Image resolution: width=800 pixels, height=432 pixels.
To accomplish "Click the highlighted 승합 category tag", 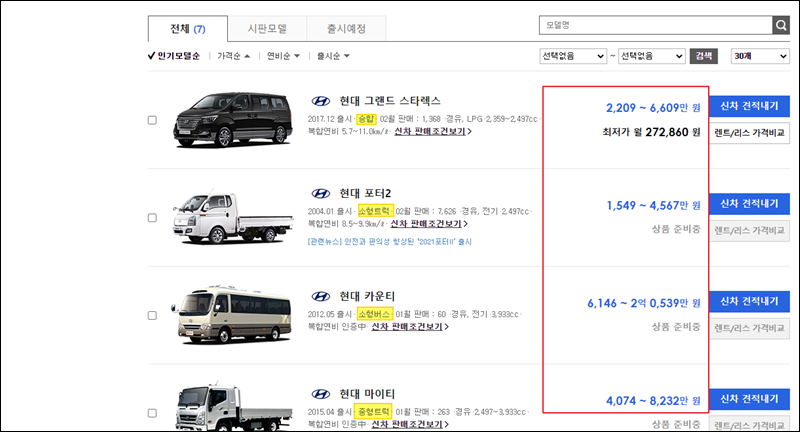I will (366, 119).
